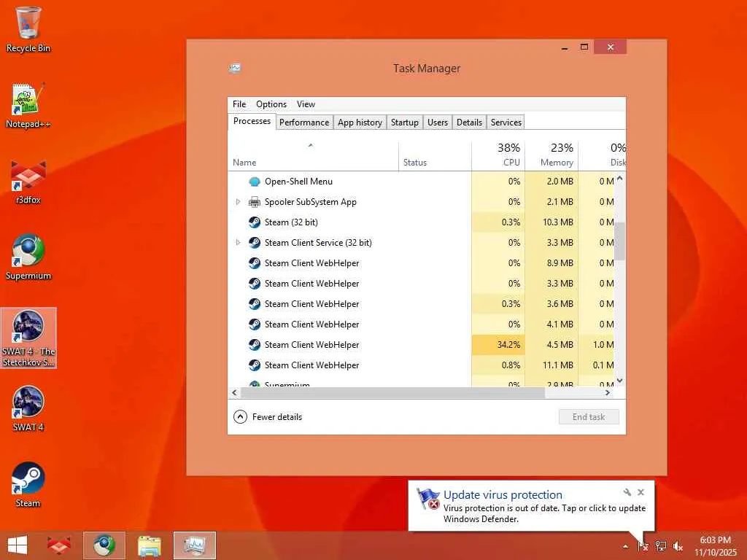
Task: Dismiss the Update virus protection notification
Action: click(x=640, y=492)
